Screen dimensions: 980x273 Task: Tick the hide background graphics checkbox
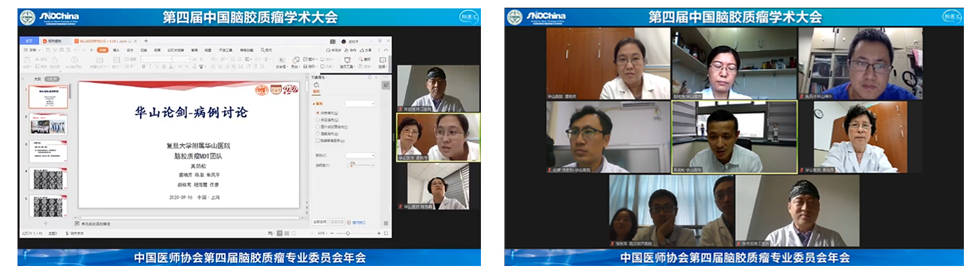(x=318, y=141)
